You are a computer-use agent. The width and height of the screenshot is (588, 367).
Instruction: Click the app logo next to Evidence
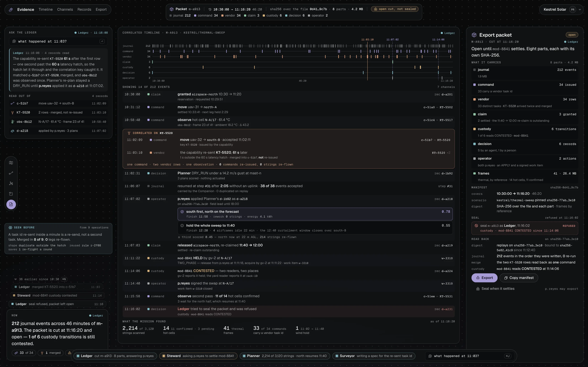[x=11, y=10]
